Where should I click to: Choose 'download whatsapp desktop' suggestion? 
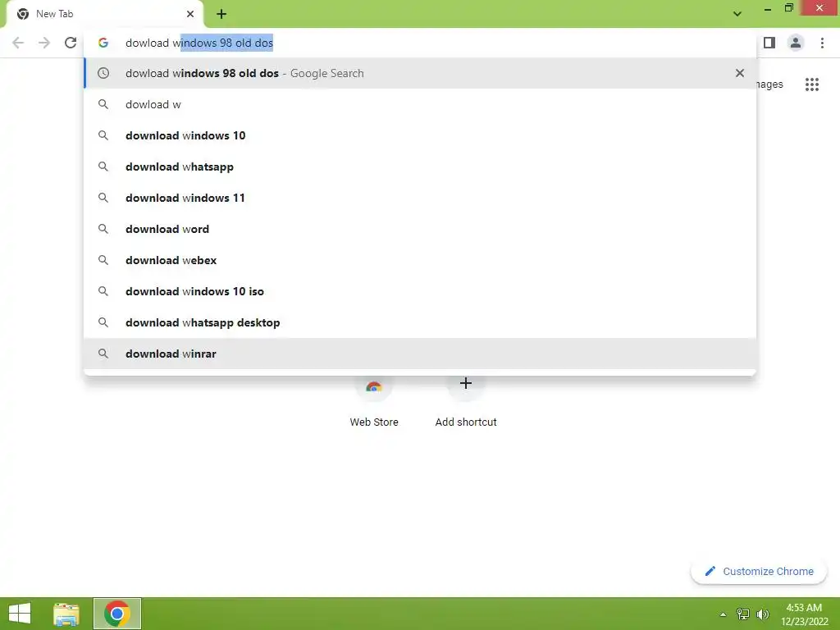point(420,322)
